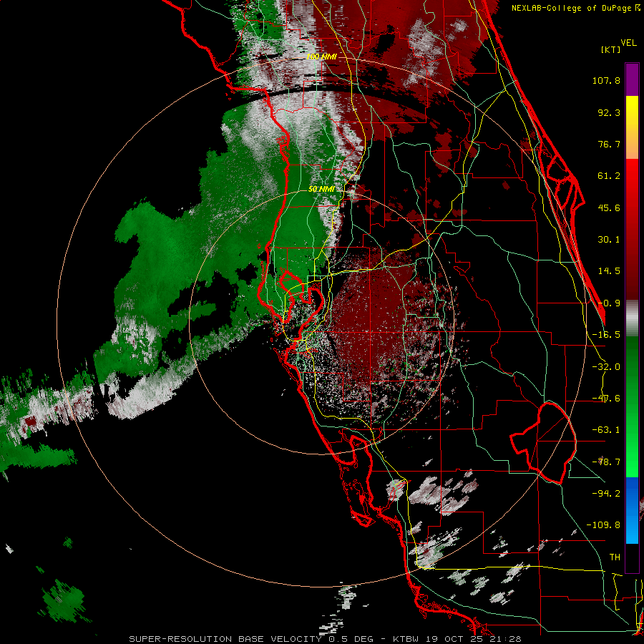Pick the gray near-zero segment of color bar
Screen dimensions: 644x644
click(632, 318)
